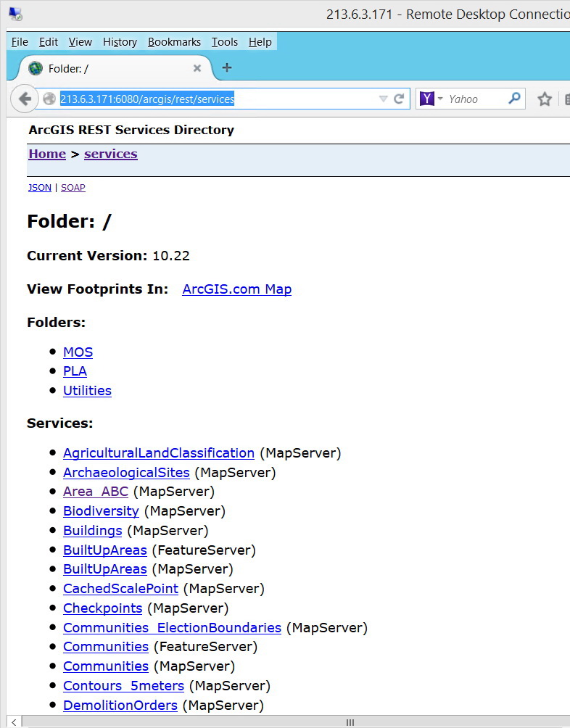This screenshot has width=570, height=728.
Task: Open the View menu
Action: pos(80,42)
